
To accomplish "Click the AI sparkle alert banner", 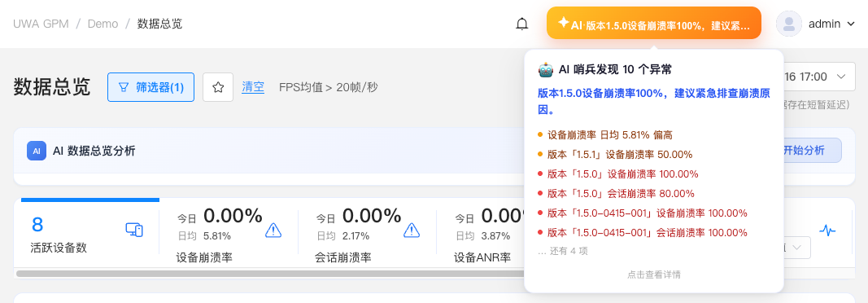I will coord(654,23).
